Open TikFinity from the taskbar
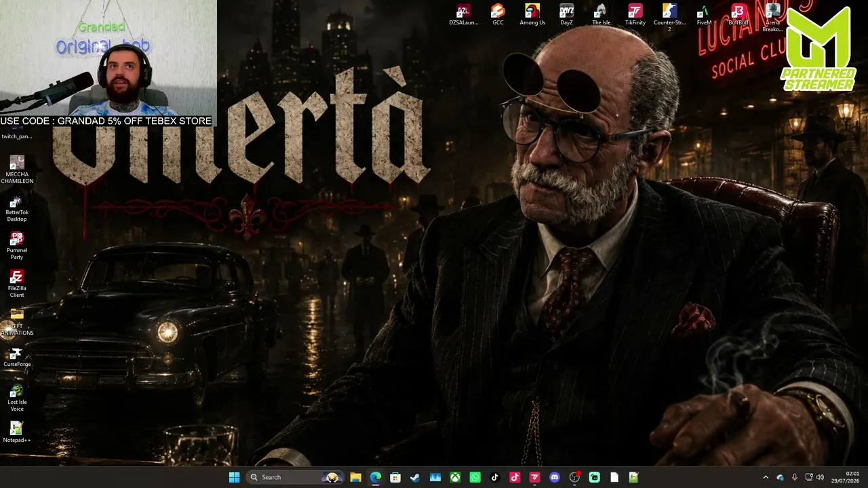Screen dimensions: 868x488 (534, 477)
